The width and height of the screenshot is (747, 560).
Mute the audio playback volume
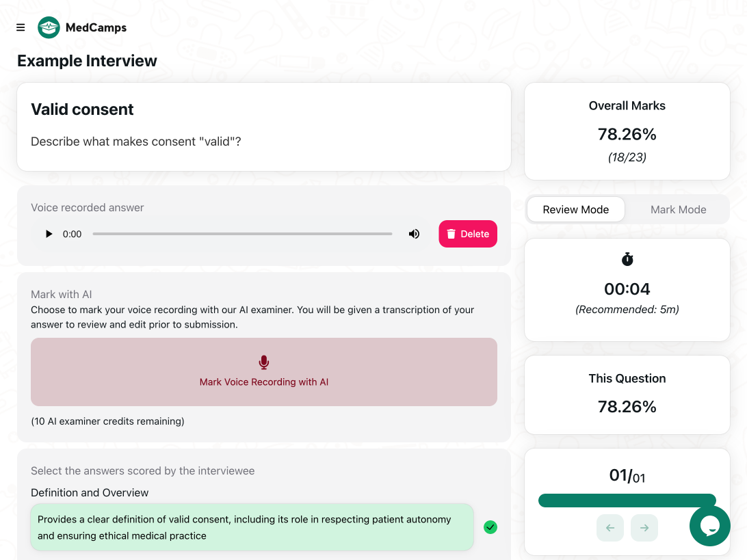click(414, 233)
